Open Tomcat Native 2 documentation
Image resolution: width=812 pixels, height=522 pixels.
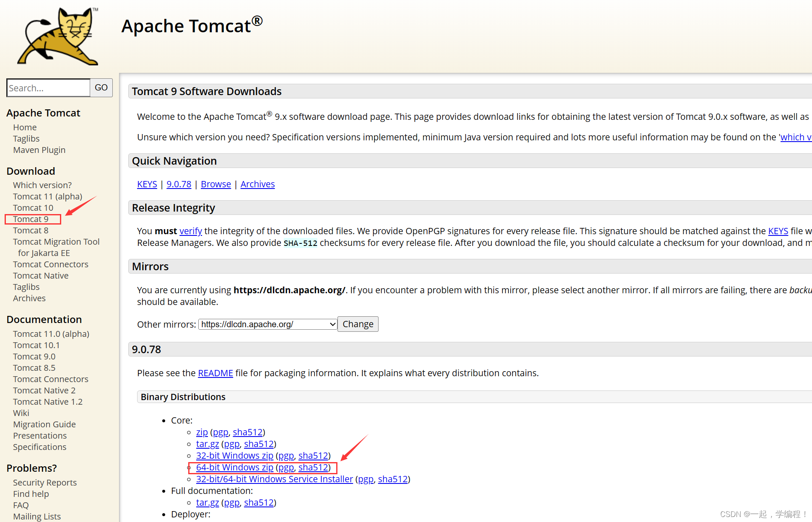[x=44, y=390]
